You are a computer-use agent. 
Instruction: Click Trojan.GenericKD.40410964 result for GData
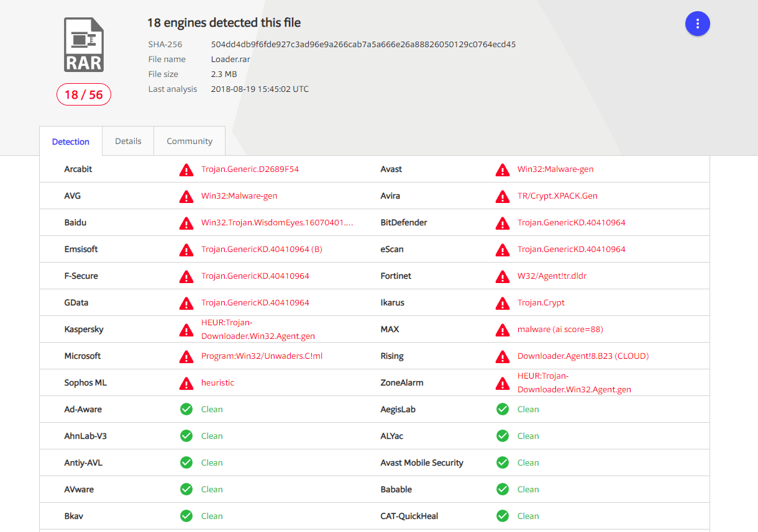(255, 302)
